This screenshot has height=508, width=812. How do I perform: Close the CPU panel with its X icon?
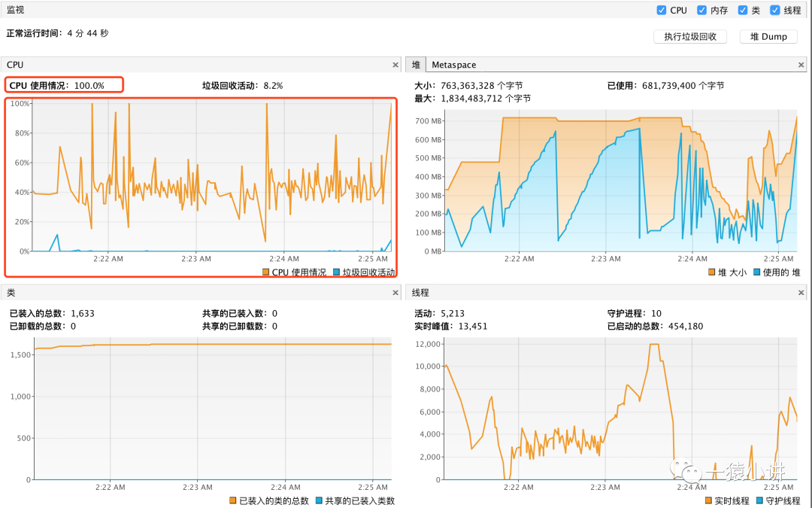point(395,65)
